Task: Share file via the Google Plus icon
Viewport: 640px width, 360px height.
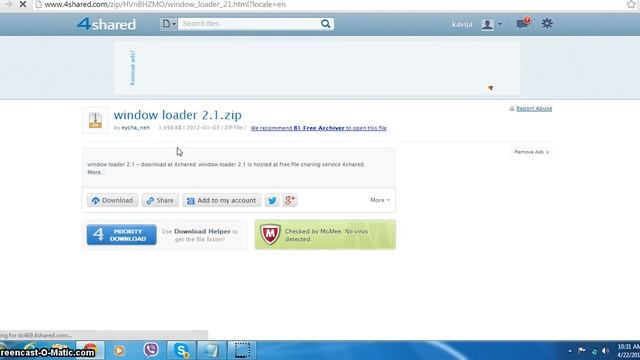Action: point(290,200)
